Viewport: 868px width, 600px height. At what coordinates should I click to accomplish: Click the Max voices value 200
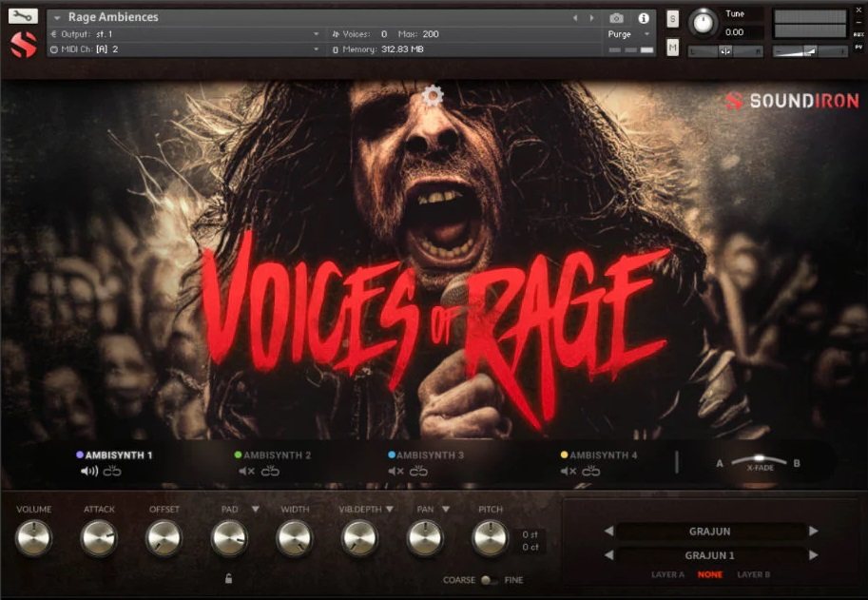431,34
